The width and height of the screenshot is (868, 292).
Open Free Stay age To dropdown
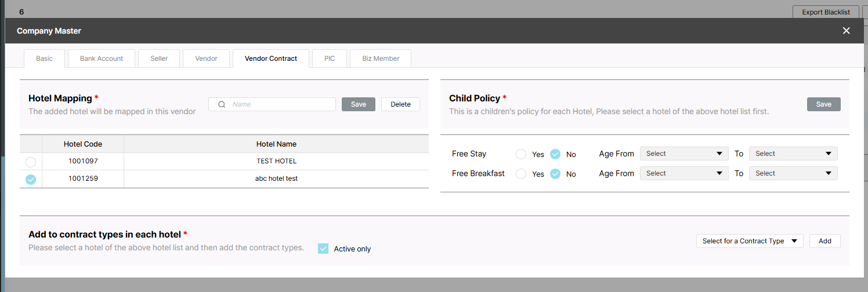(x=793, y=154)
